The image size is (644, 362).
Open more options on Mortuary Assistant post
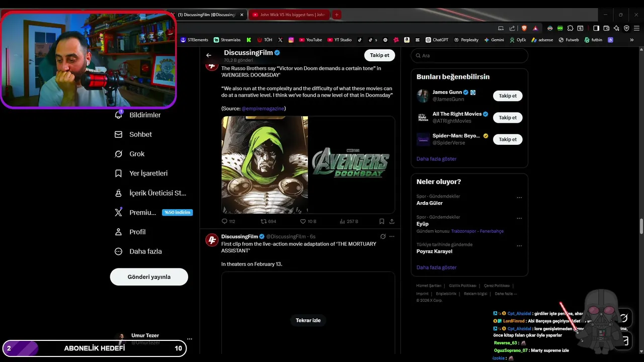pyautogui.click(x=392, y=236)
